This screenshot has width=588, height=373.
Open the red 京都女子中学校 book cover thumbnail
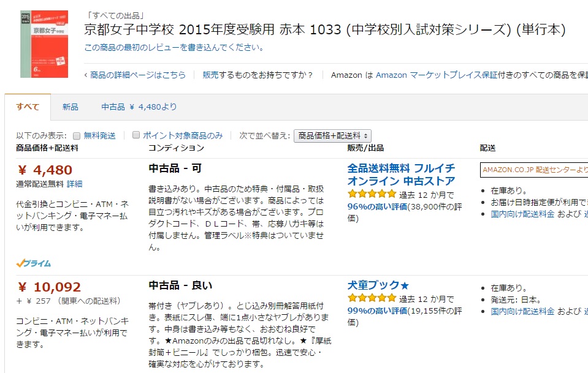[44, 44]
